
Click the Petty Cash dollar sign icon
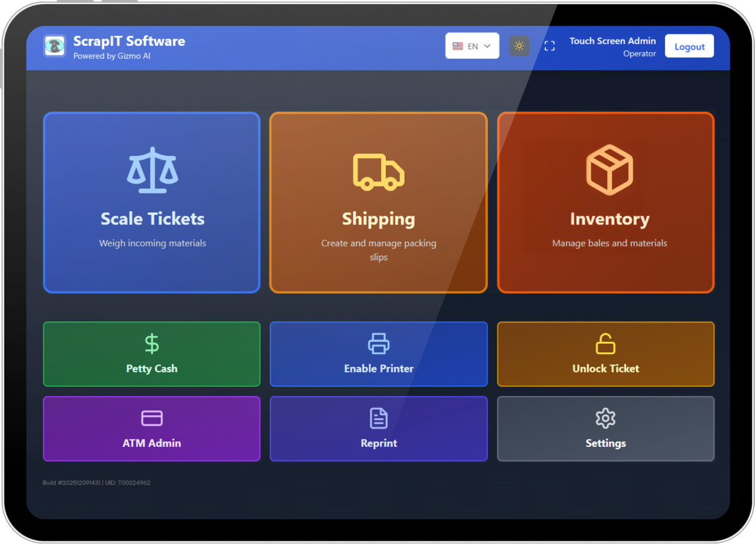coord(151,343)
